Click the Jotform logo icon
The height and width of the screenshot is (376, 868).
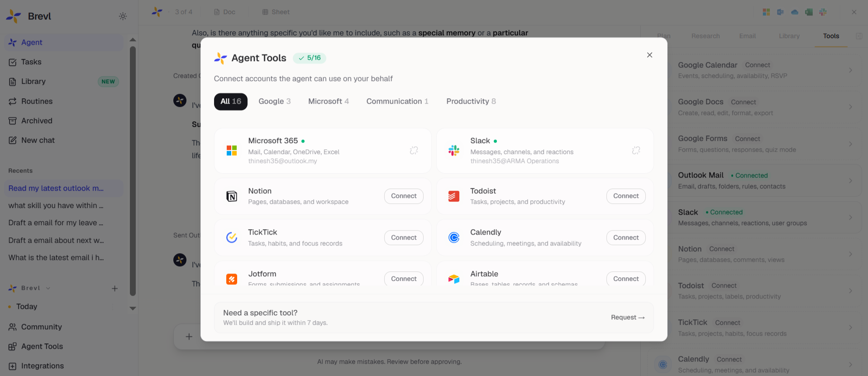coord(232,279)
